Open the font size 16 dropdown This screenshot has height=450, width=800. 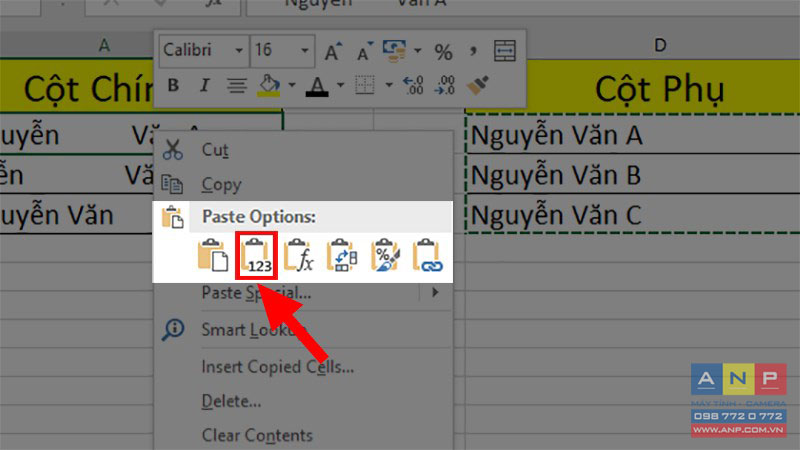coord(305,51)
